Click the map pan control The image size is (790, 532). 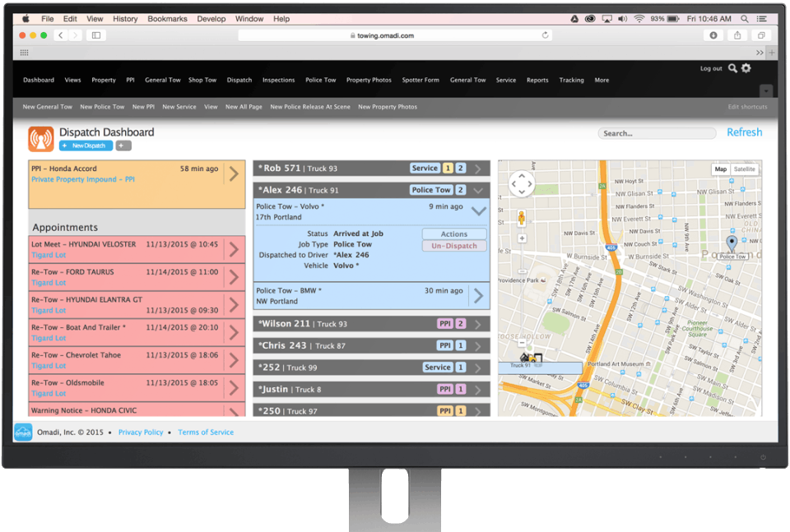click(522, 183)
